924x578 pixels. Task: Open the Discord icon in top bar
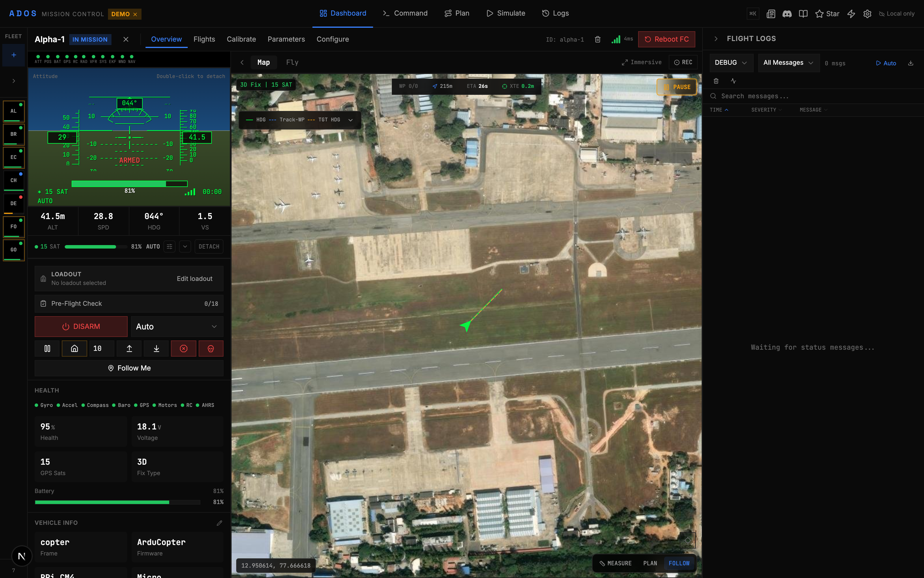787,14
